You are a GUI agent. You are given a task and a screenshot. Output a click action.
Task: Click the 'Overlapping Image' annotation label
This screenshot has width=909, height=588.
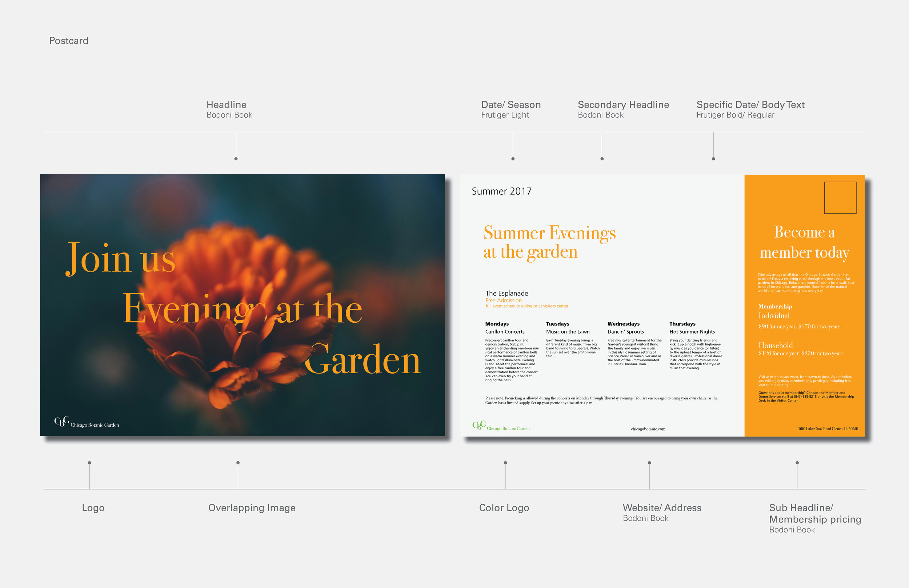[252, 508]
